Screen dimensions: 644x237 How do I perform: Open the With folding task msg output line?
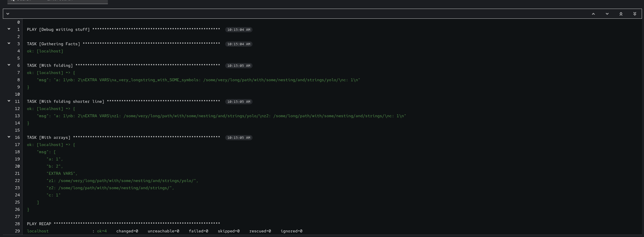point(198,80)
